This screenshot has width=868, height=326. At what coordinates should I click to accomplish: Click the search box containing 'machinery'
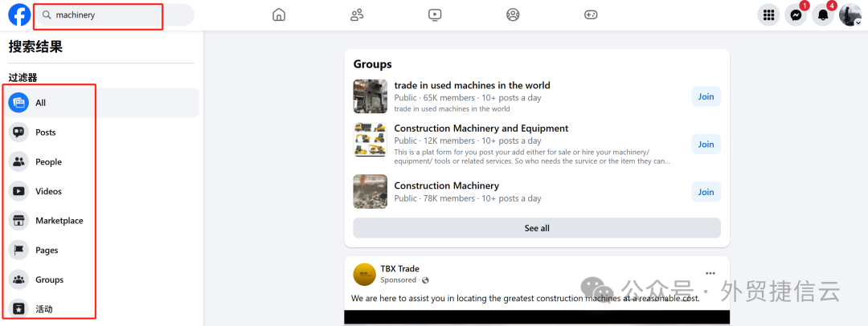click(115, 15)
